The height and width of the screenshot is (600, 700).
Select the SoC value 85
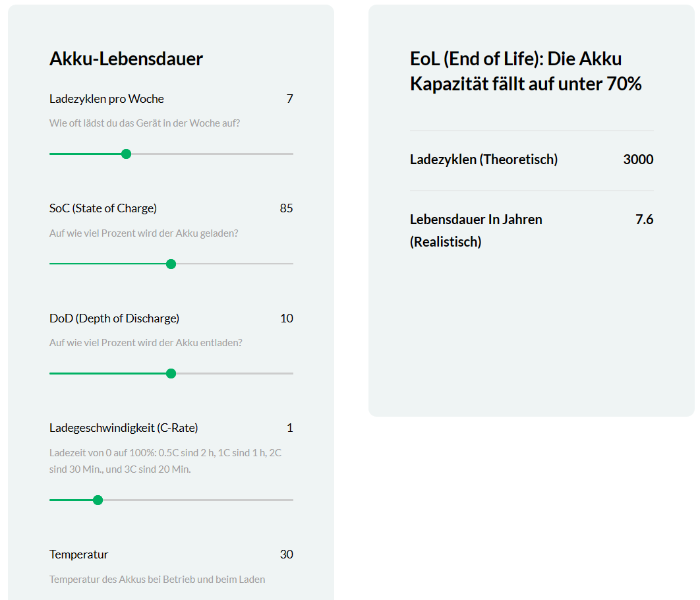pos(286,208)
